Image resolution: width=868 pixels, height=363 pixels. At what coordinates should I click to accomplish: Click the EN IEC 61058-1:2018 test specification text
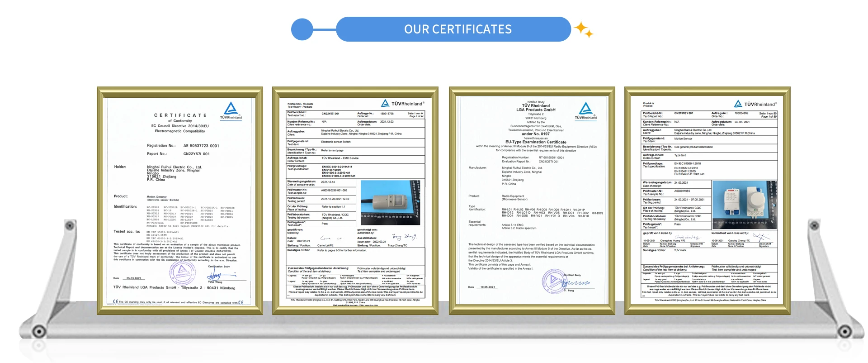coord(688,163)
